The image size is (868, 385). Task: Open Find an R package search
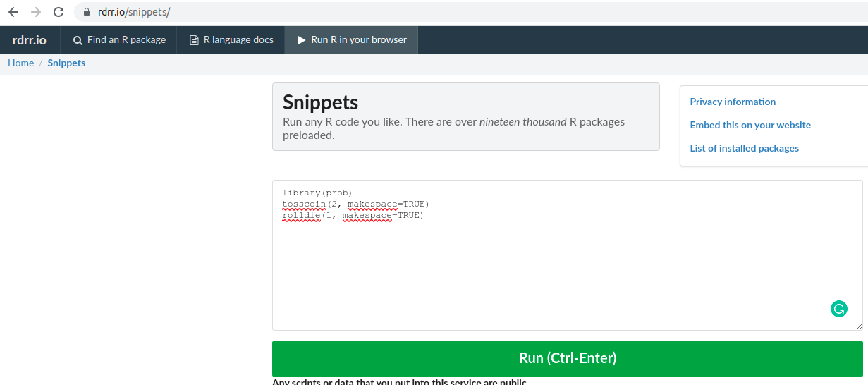click(119, 40)
